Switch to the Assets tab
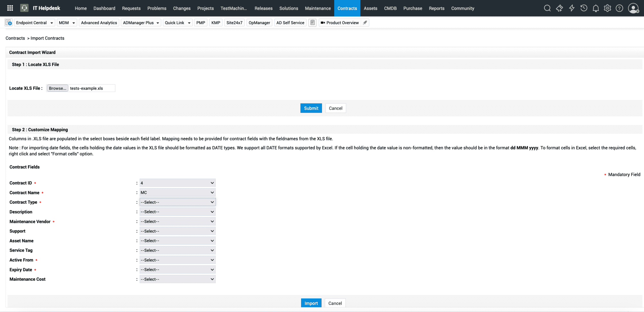Image resolution: width=644 pixels, height=312 pixels. [x=370, y=8]
